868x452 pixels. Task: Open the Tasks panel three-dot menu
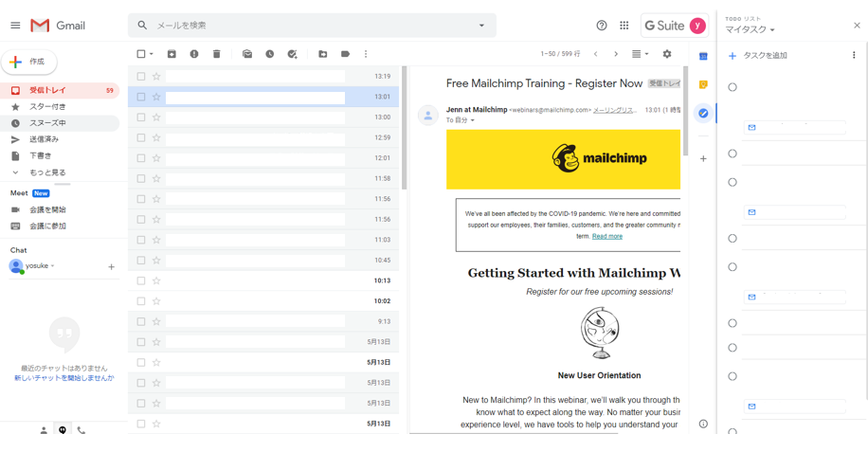coord(854,55)
